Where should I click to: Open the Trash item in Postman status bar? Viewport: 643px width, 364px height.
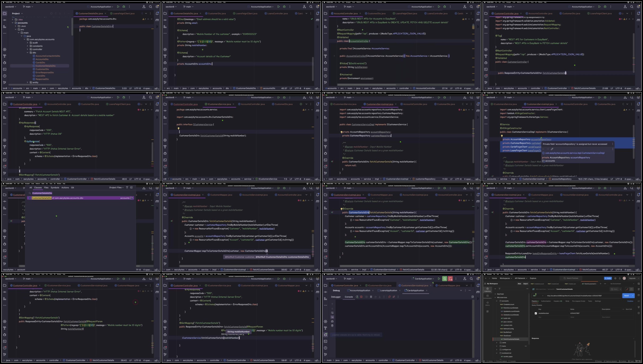coord(631,361)
